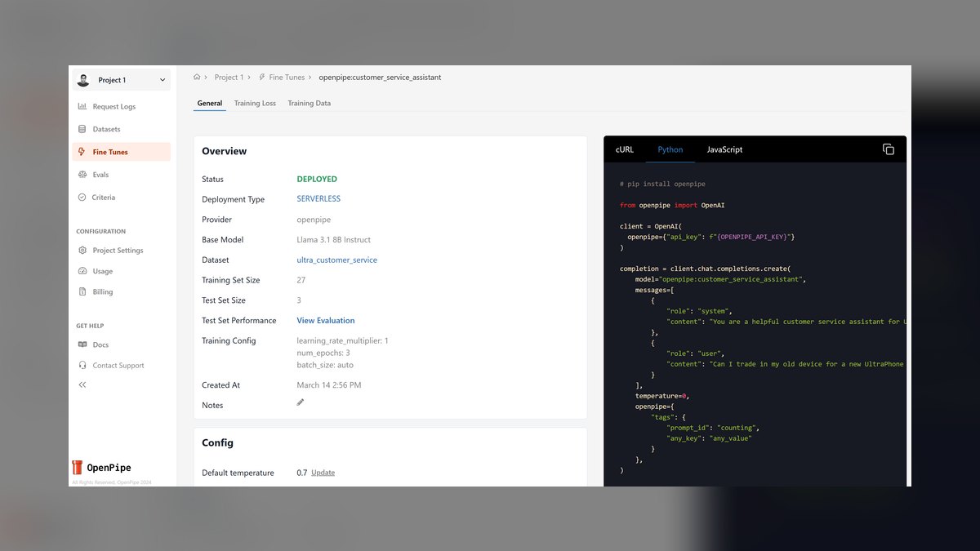
Task: Open the Datasets page icon
Action: tap(82, 129)
